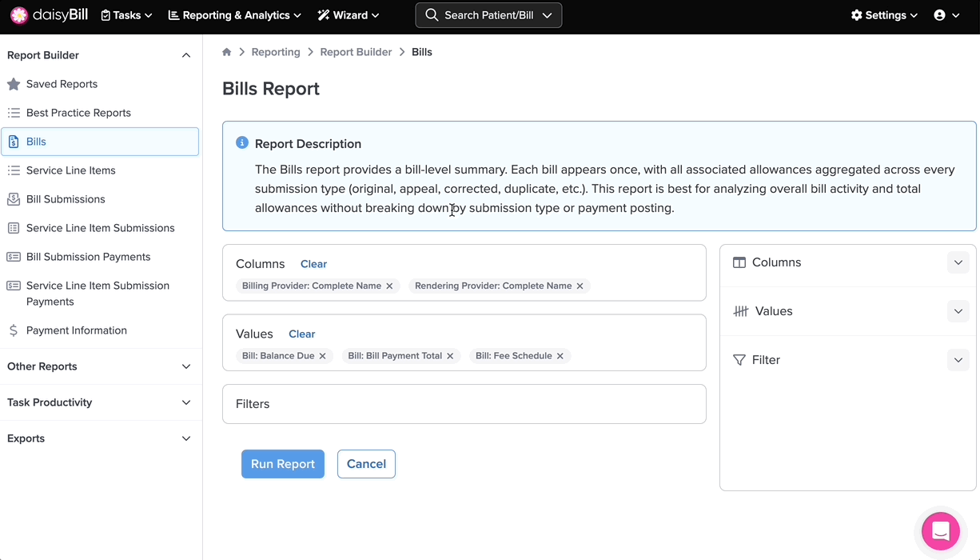Click the Run Report button
Image resolution: width=980 pixels, height=560 pixels.
[283, 464]
